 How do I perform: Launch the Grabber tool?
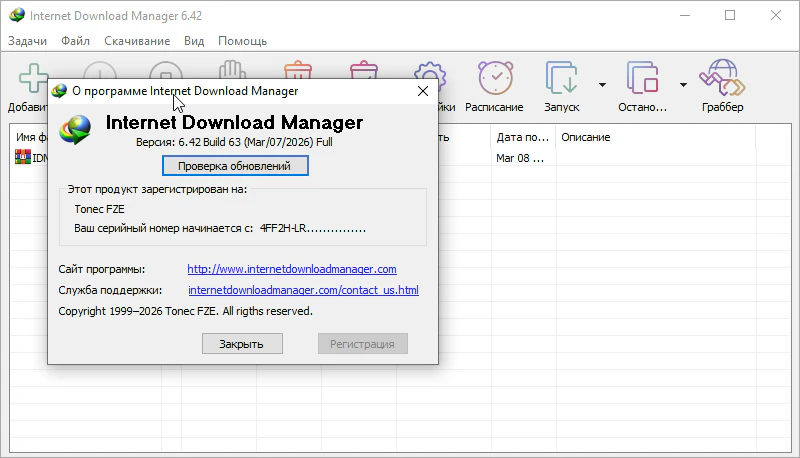pos(722,77)
